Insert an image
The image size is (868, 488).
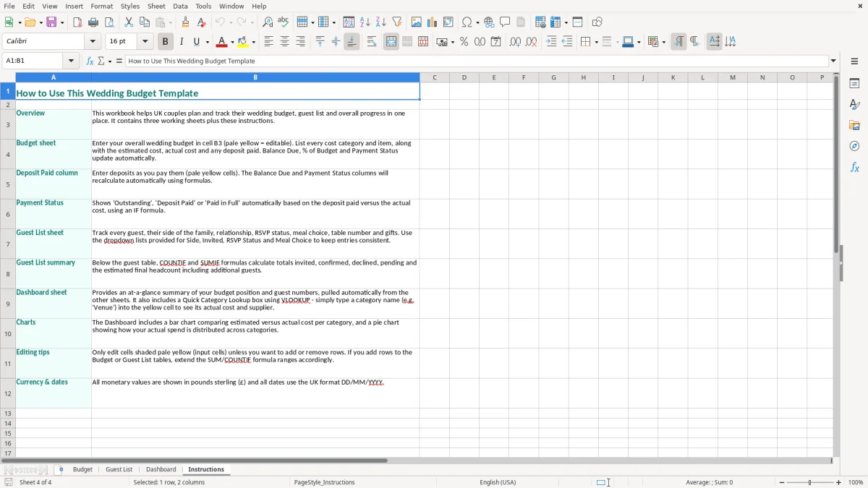pos(417,22)
